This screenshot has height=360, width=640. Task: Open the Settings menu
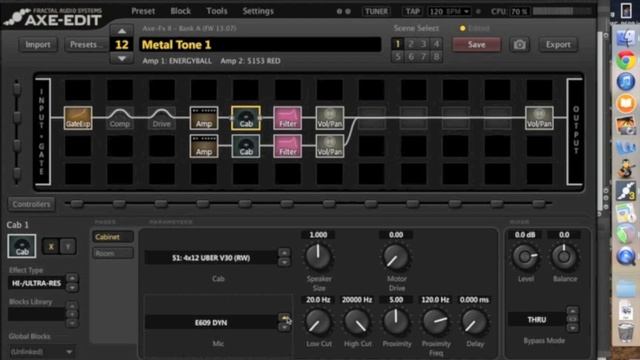(x=258, y=11)
